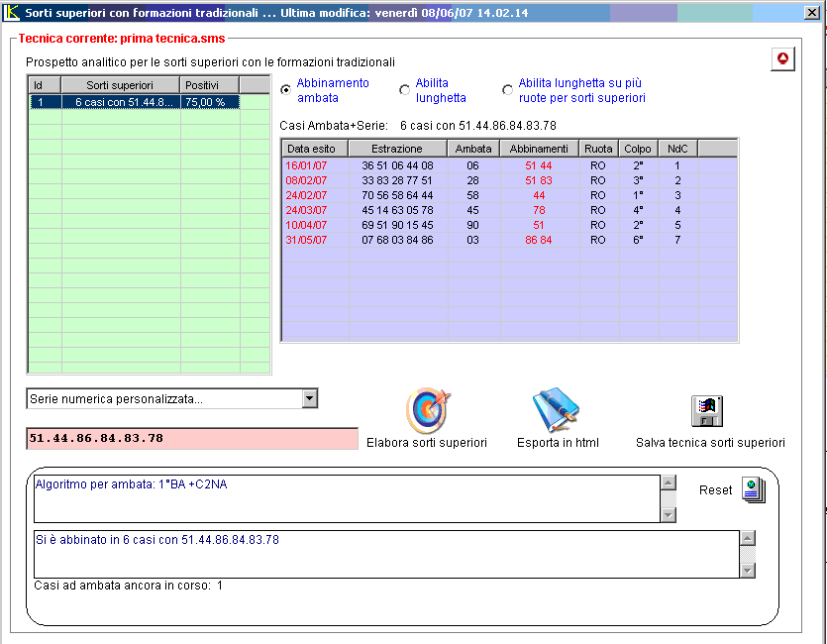
Task: Click abbinamenti '78' cell
Action: [539, 210]
